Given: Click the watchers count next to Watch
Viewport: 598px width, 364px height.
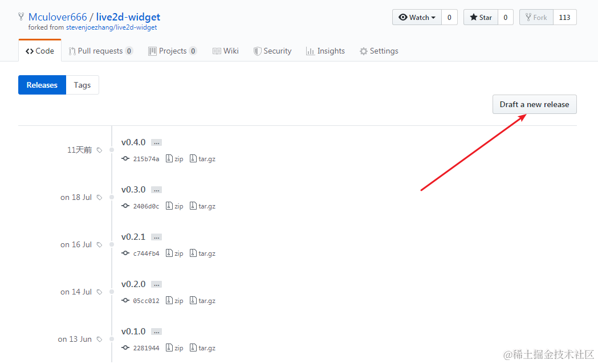Looking at the screenshot, I should [x=449, y=18].
